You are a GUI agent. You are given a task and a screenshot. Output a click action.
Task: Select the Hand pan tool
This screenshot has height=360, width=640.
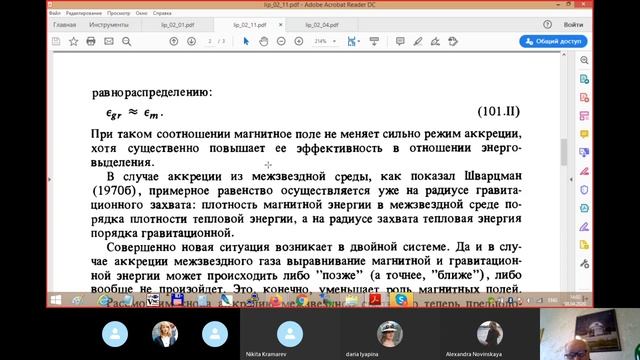[264, 41]
